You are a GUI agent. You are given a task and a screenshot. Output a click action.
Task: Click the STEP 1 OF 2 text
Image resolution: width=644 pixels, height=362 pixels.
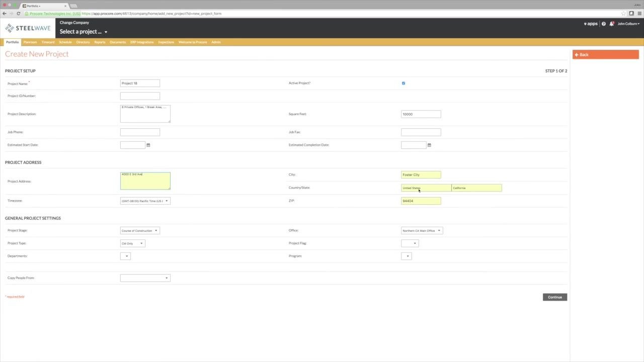tap(556, 71)
